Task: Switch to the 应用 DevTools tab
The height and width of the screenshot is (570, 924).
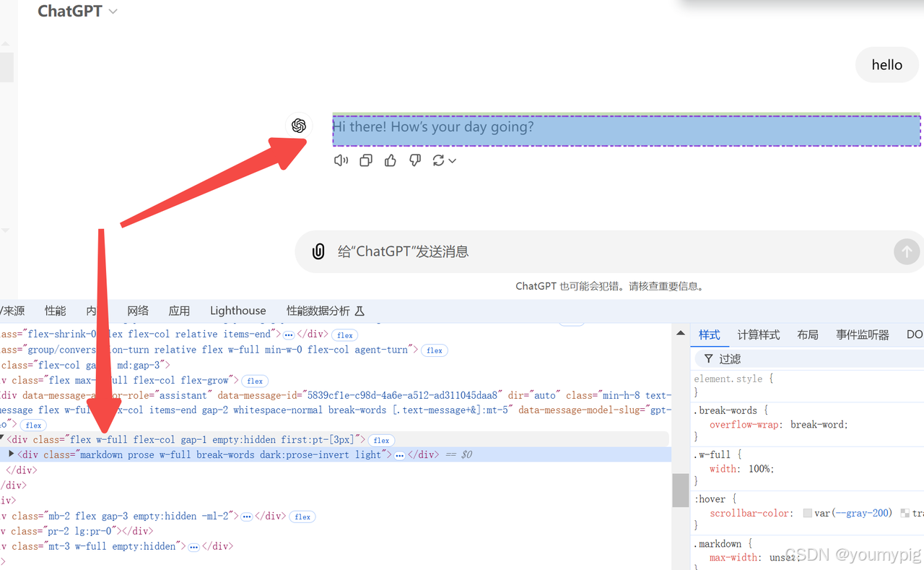Action: [x=179, y=311]
